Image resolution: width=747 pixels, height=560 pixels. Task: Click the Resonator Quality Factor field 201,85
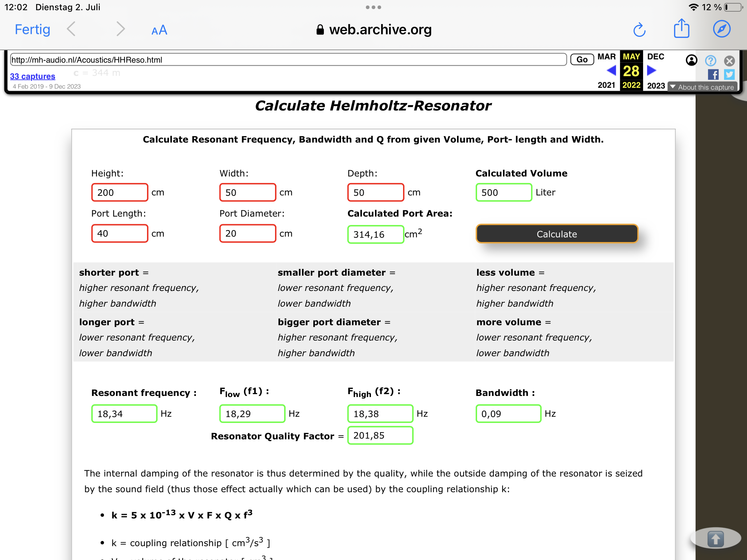[x=380, y=435]
